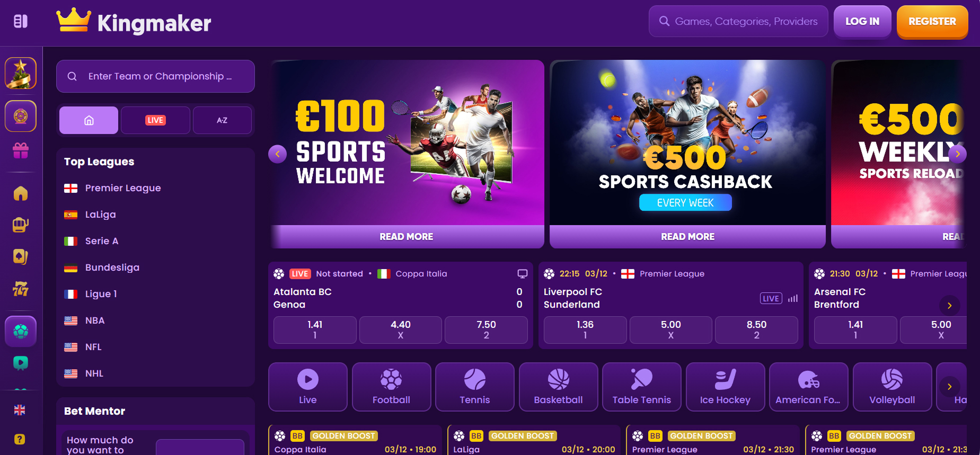Click the LOG IN button
980x455 pixels.
coord(862,22)
